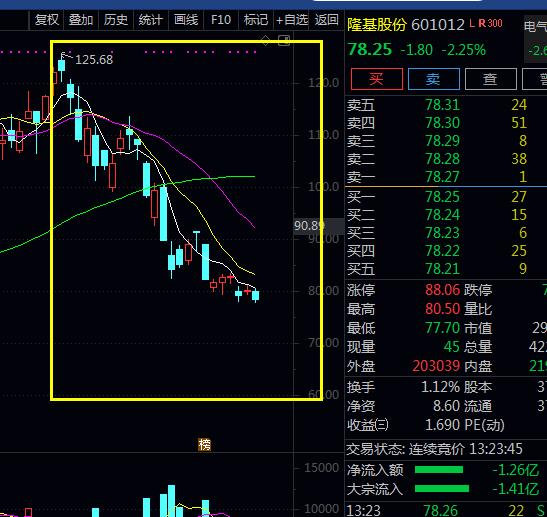Click 标记 to mark the stock
Screen dimensions: 547x517
click(x=256, y=20)
